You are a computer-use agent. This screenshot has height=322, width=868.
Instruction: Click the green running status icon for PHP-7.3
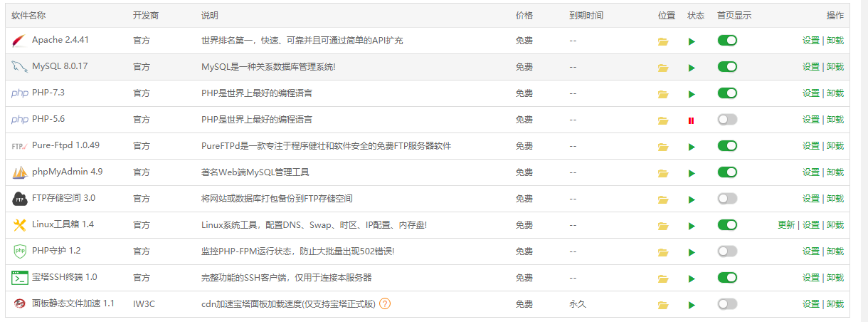click(x=692, y=95)
